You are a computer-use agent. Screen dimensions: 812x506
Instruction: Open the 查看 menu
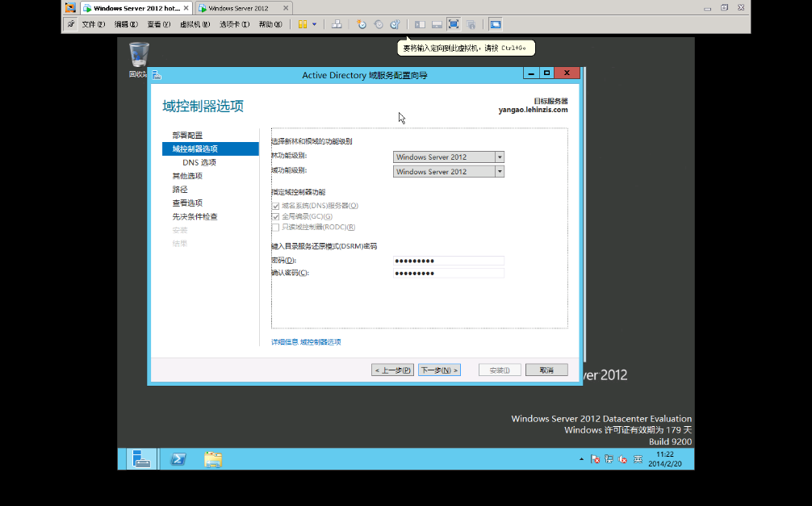[x=159, y=24]
